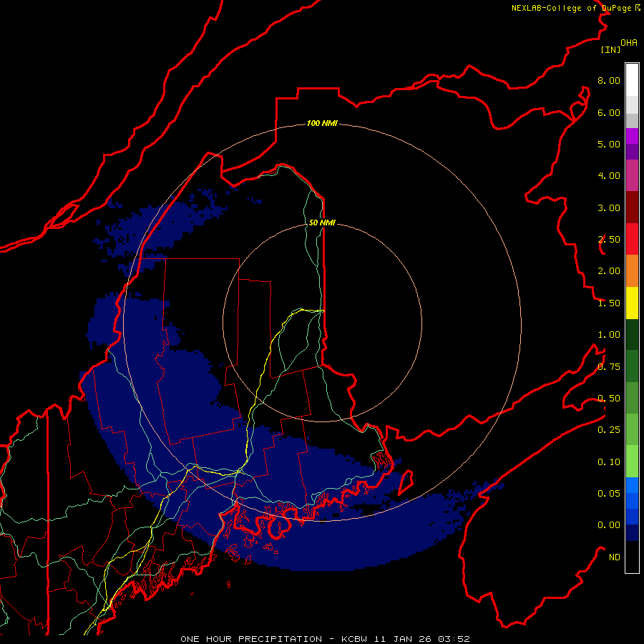The height and width of the screenshot is (644, 644).
Task: Click the 2.00 legend value
Action: [609, 271]
